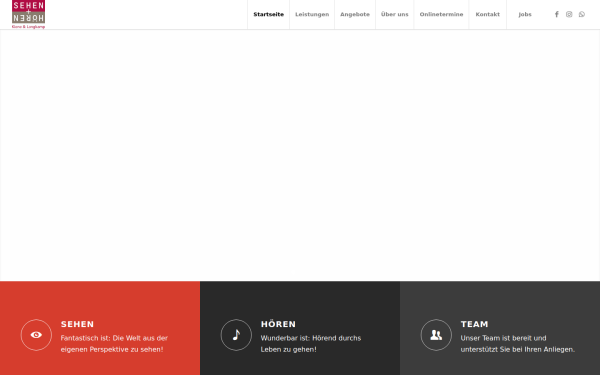
Task: Click the TEAM heading
Action: [474, 324]
